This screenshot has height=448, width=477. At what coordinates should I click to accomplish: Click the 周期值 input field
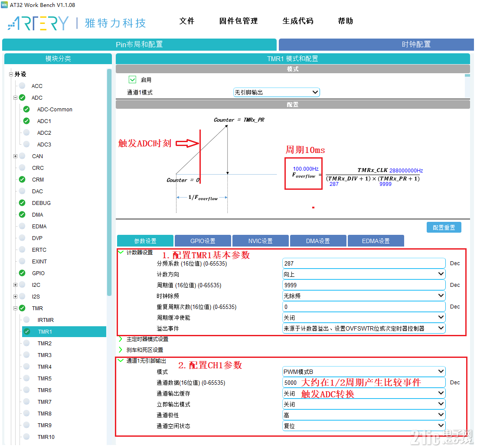point(364,285)
